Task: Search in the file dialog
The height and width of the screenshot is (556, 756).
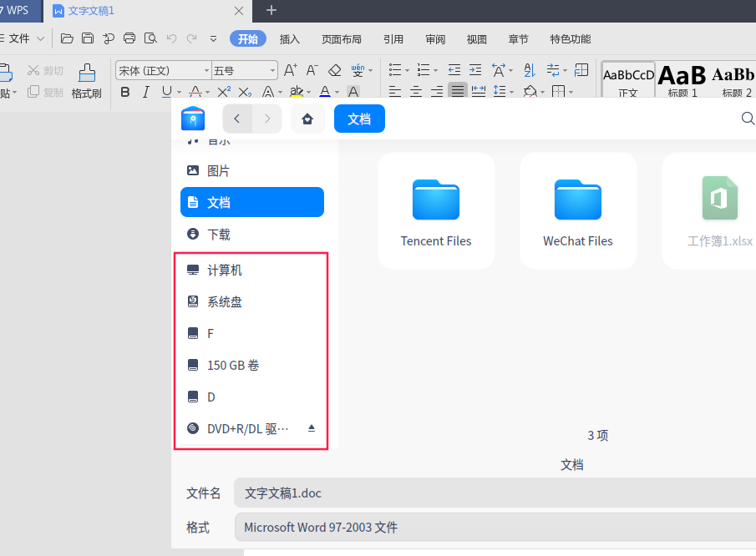Action: pyautogui.click(x=748, y=119)
